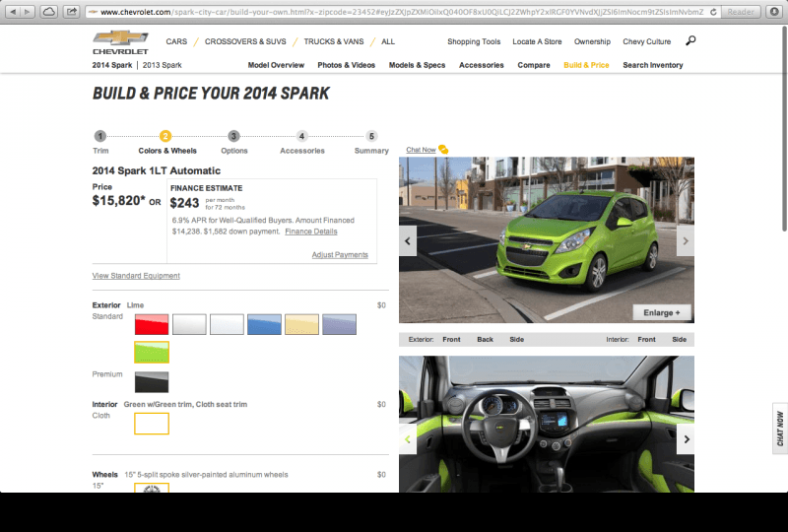Image resolution: width=788 pixels, height=532 pixels.
Task: Go to Models & Specs tab
Action: point(417,65)
